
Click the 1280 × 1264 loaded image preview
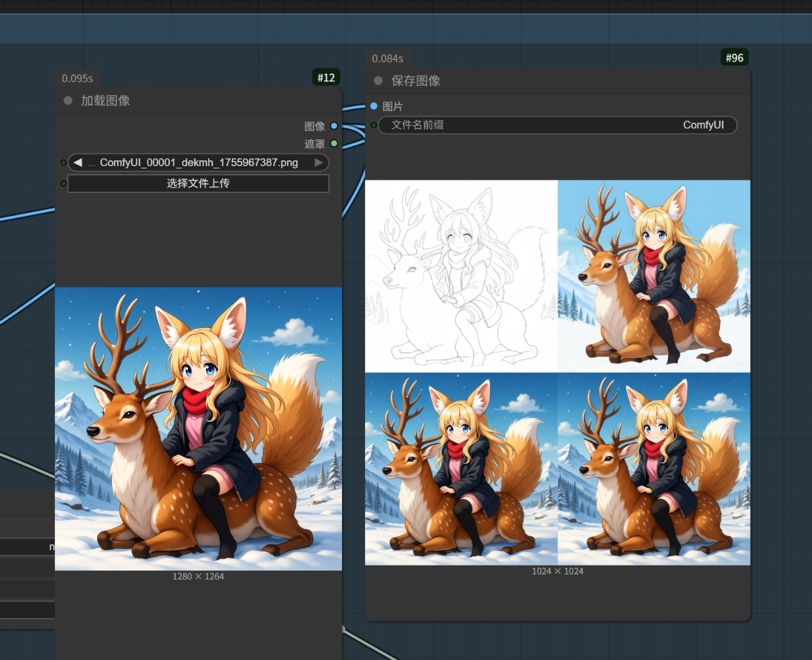[x=198, y=429]
